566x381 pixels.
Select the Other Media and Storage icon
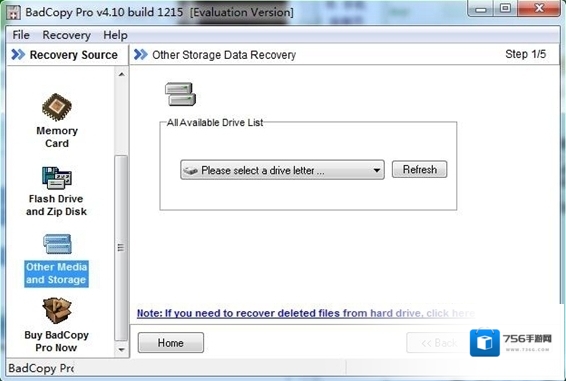click(x=57, y=244)
